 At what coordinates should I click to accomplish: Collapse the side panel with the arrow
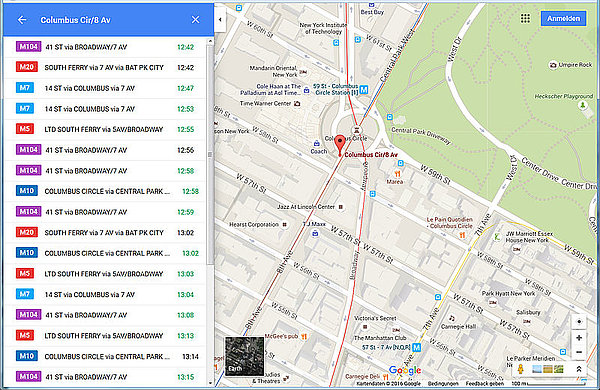tap(220, 20)
